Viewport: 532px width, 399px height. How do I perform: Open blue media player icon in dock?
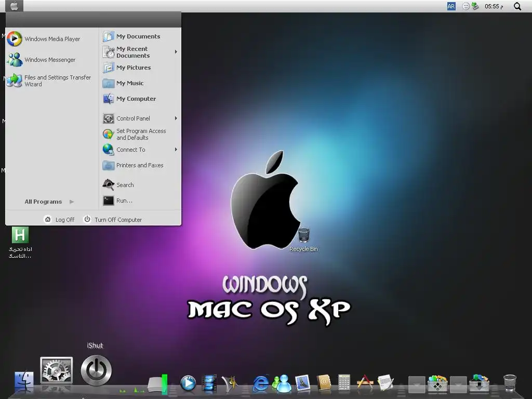point(188,383)
